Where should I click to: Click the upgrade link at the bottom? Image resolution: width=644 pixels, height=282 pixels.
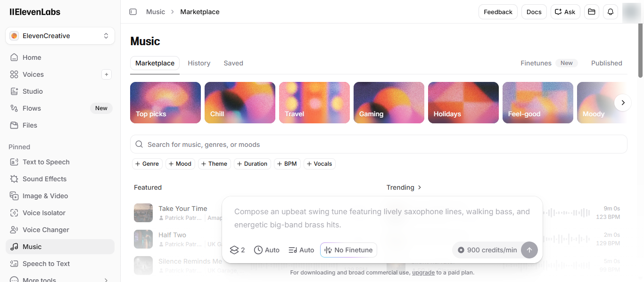(x=423, y=272)
